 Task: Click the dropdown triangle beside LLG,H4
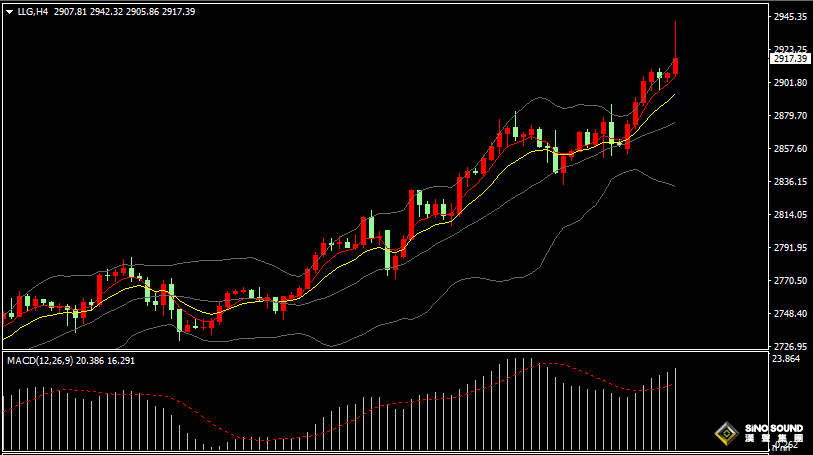click(x=9, y=11)
